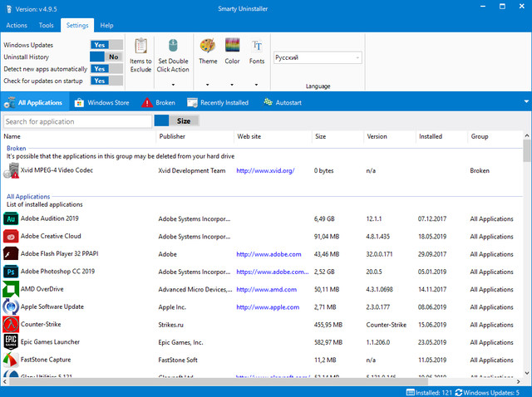Click the FastStone Capture icon

(11, 360)
